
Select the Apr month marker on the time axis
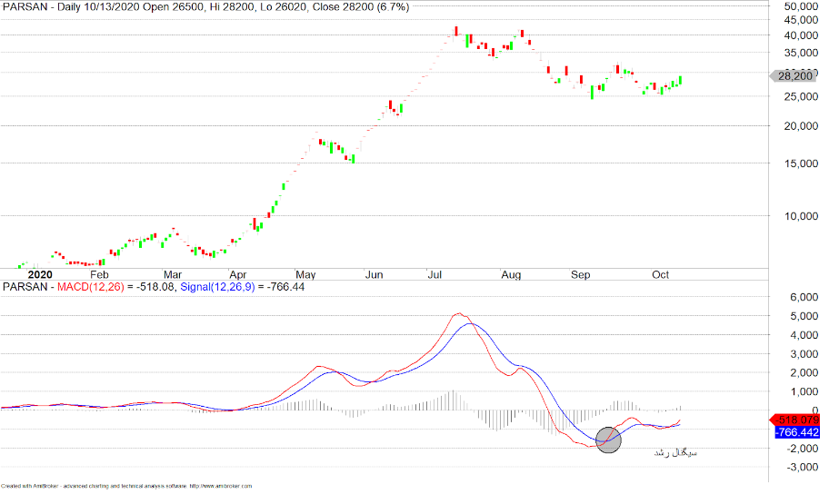pos(238,273)
